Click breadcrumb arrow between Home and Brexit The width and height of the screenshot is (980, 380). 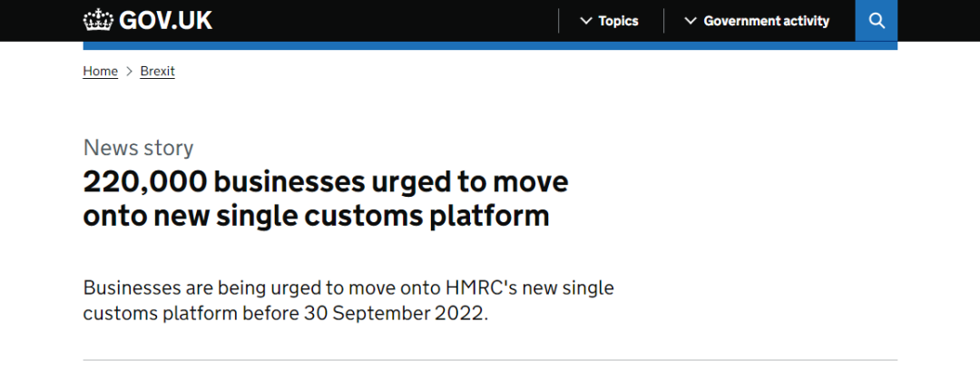130,72
